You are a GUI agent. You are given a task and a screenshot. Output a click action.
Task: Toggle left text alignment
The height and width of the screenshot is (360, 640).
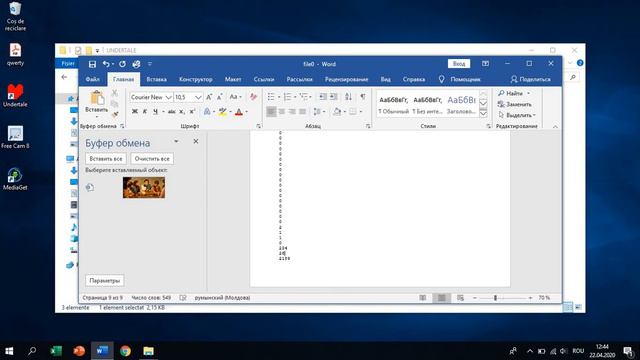point(271,111)
